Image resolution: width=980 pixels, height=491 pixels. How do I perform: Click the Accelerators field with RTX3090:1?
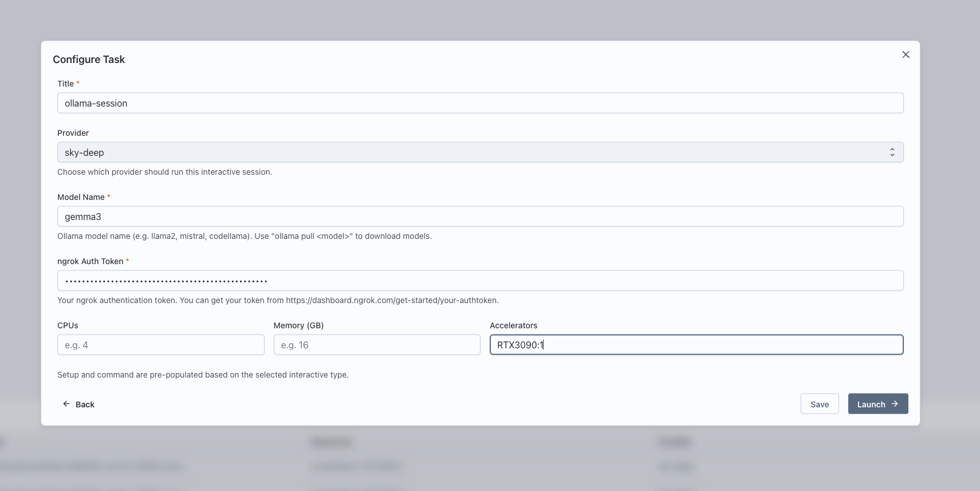[696, 345]
